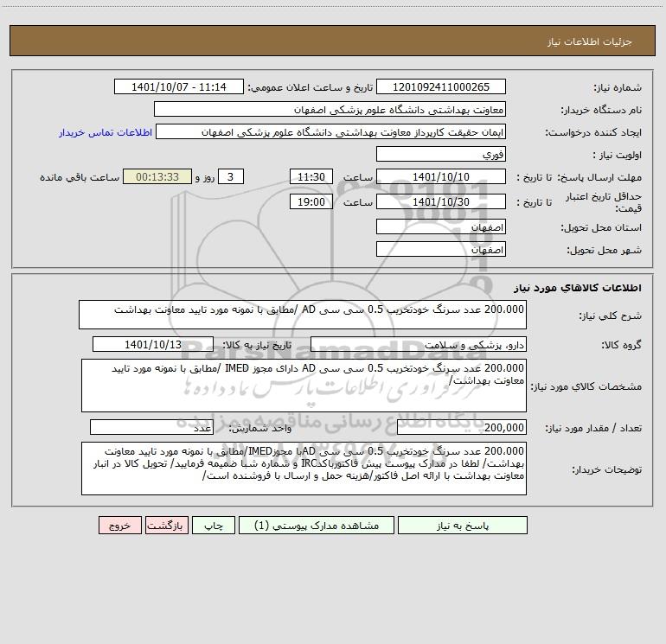Open اطلاعات تماس خریدار link
Viewport: 666px width, 644px height.
coord(106,132)
